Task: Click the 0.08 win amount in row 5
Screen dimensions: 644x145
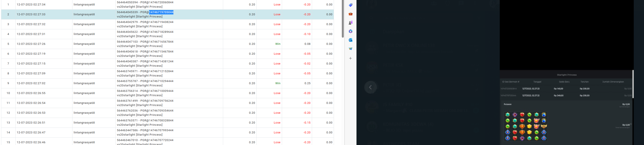Action: point(307,44)
